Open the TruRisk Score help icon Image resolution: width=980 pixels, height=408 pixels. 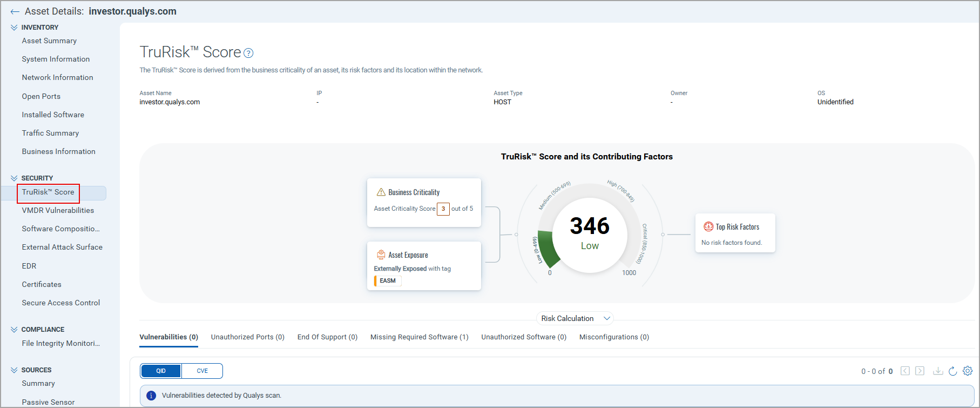coord(248,53)
